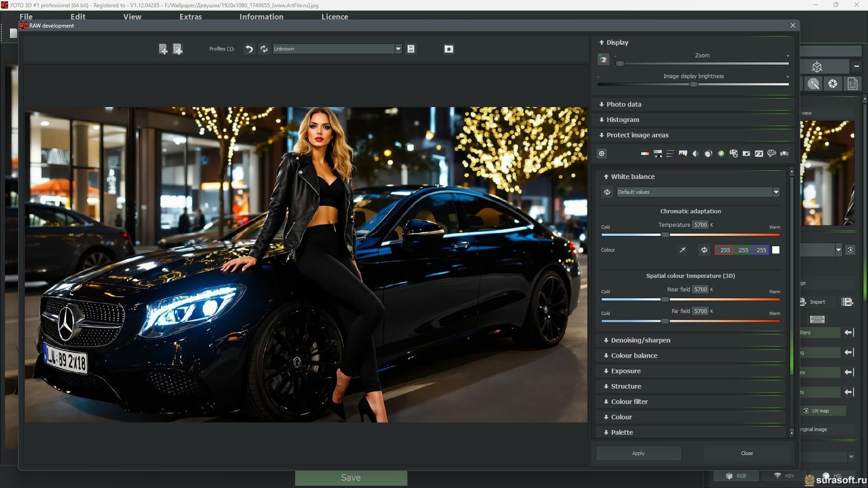Click the save profile disk icon
This screenshot has width=868, height=488.
(x=411, y=49)
